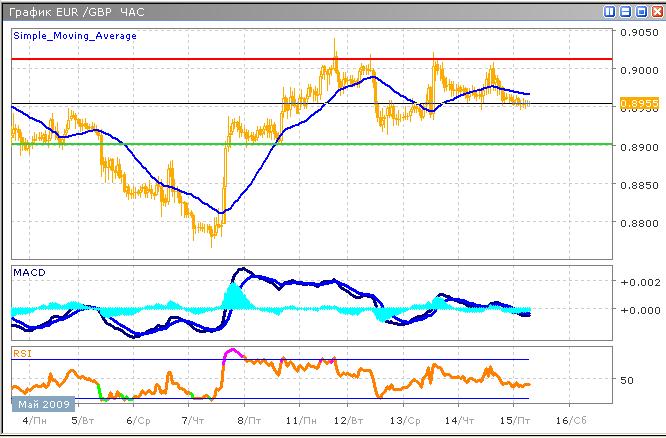Click the date label 13/Ср
The image size is (666, 438).
405,421
